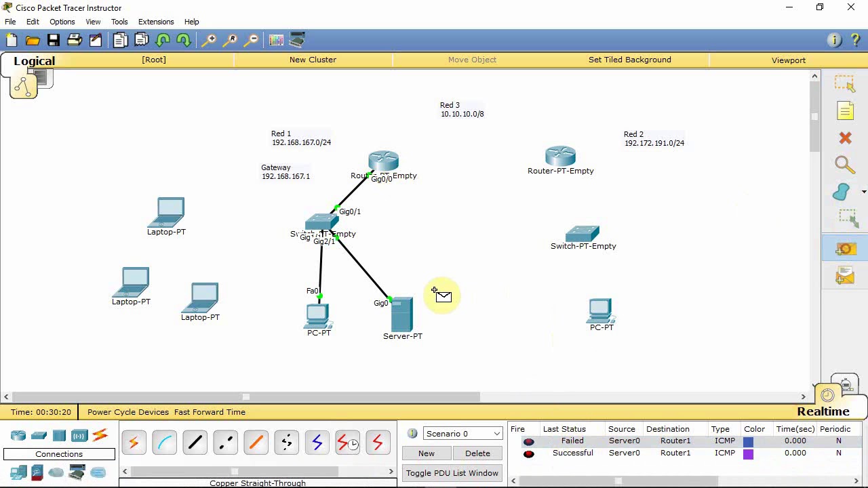
Task: Select the Hubs device category
Action: click(x=59, y=435)
